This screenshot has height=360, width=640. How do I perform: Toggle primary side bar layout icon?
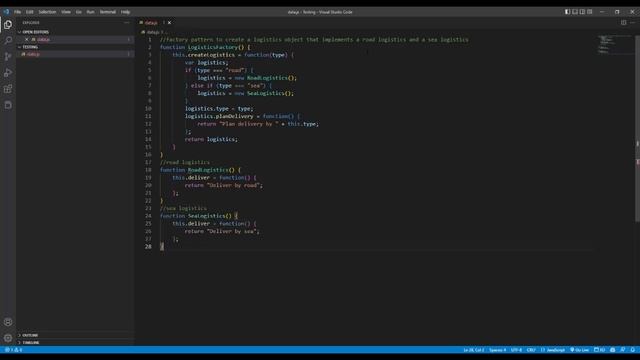[567, 12]
